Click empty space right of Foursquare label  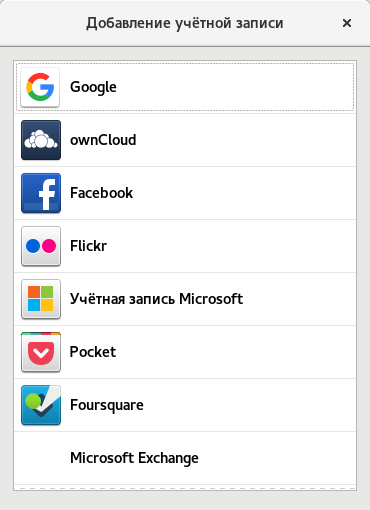click(x=250, y=405)
